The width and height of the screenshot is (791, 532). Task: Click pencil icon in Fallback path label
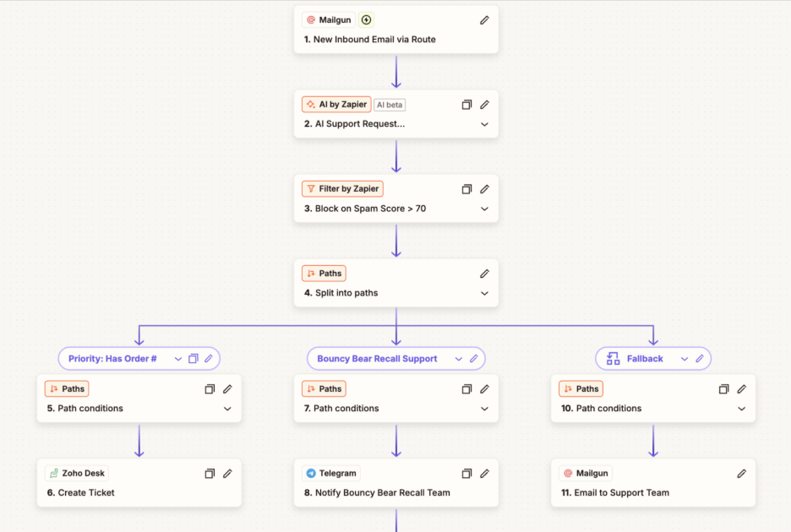click(x=700, y=359)
